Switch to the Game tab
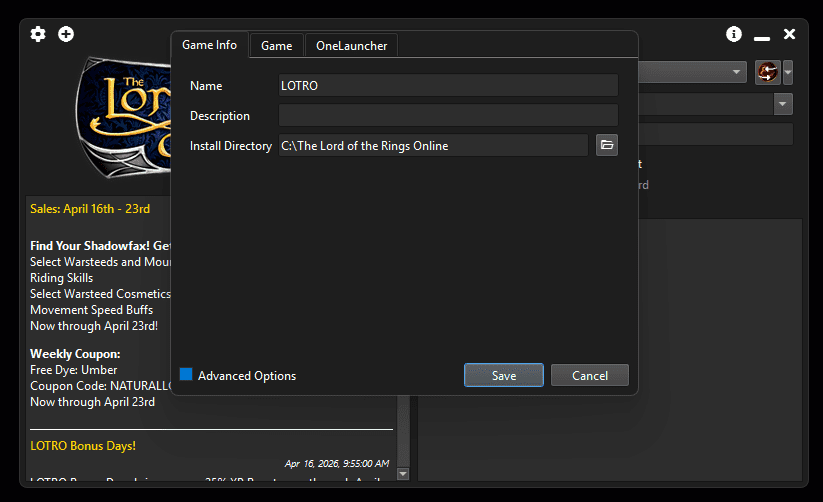823x502 pixels. point(277,46)
